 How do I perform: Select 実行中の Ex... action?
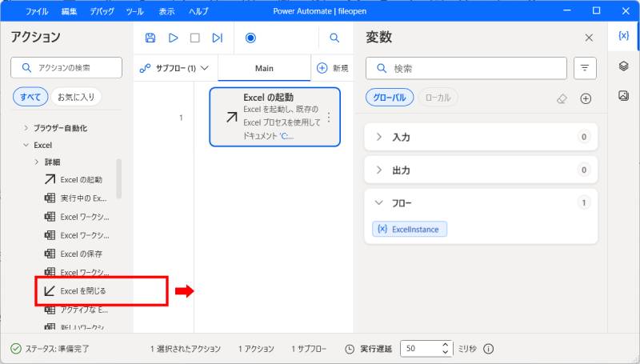[x=75, y=198]
